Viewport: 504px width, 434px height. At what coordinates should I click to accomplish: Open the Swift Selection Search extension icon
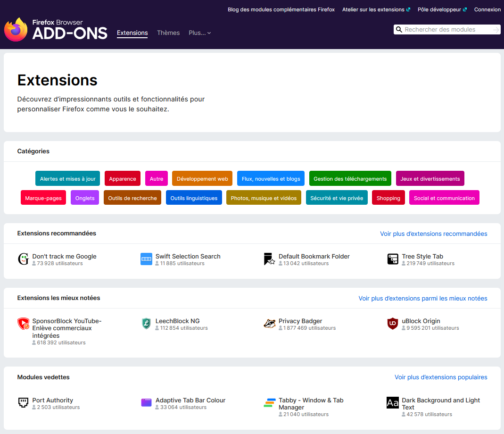point(146,259)
